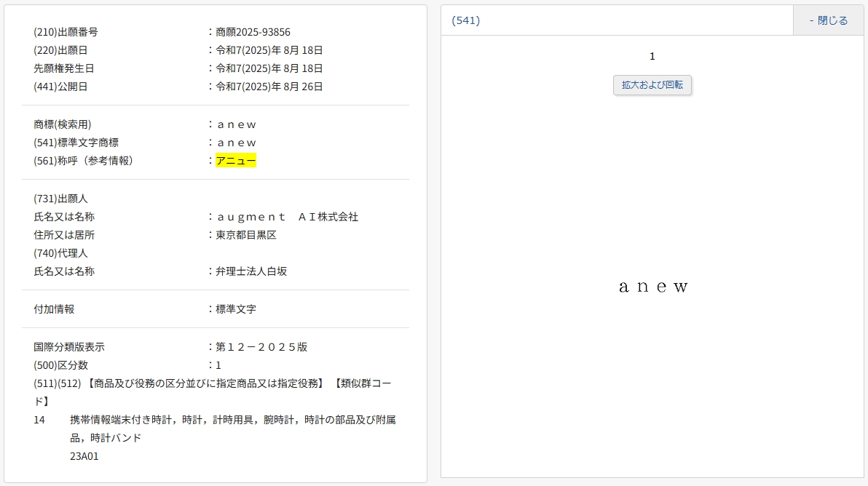Click the anew trademark image
Image resolution: width=868 pixels, height=486 pixels.
652,287
